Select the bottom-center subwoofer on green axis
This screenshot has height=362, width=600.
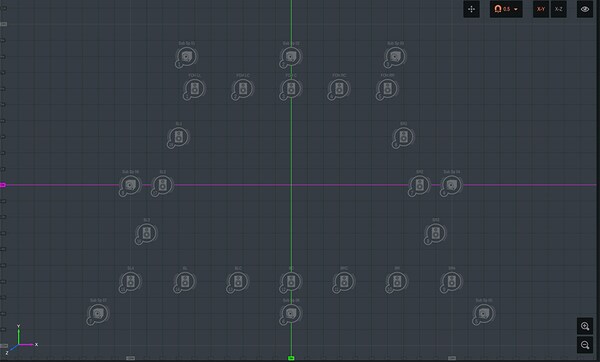291,314
